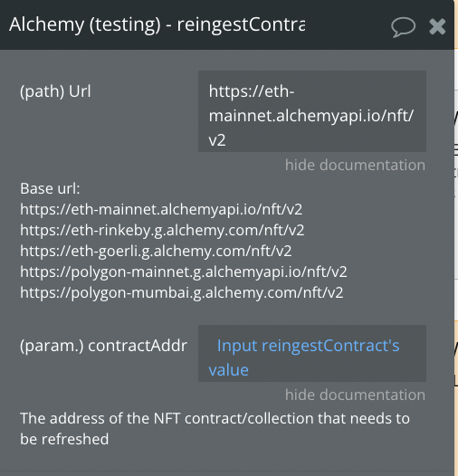The width and height of the screenshot is (458, 476).
Task: Open the 'Input reingestContract's' dynamic expression
Action: 308,346
